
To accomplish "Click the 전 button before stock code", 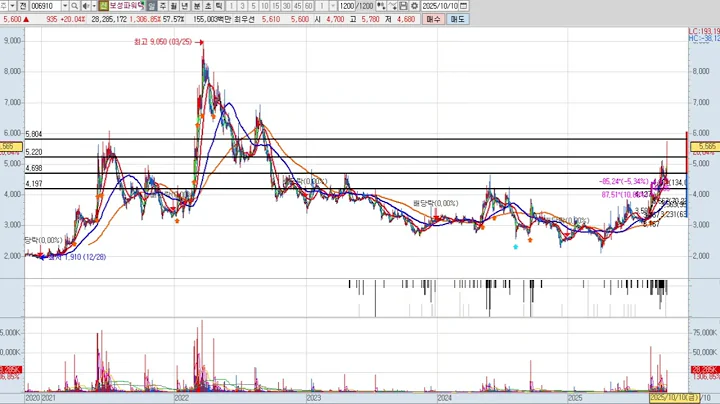I will tap(22, 6).
